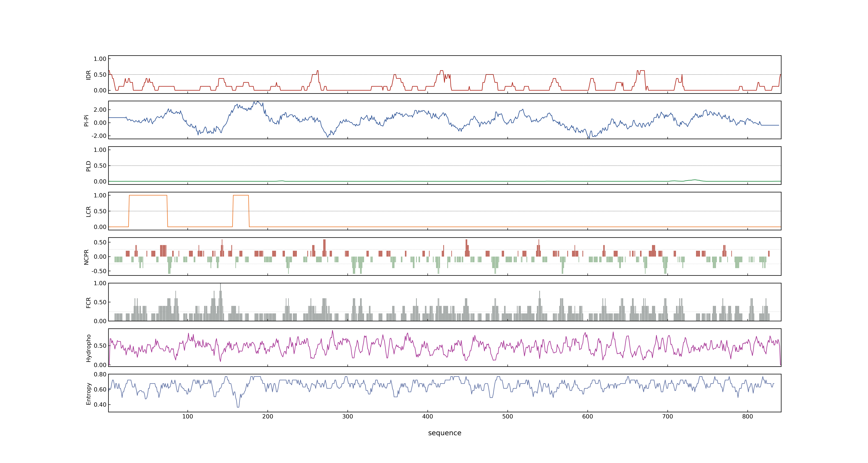Click the tallest FCR bar reaching 1.00
The height and width of the screenshot is (463, 868).
pos(220,302)
